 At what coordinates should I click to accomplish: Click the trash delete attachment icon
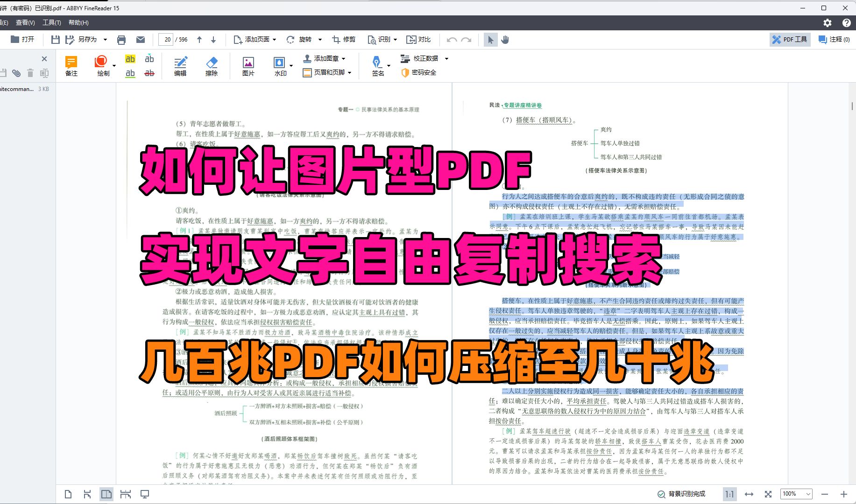point(30,73)
